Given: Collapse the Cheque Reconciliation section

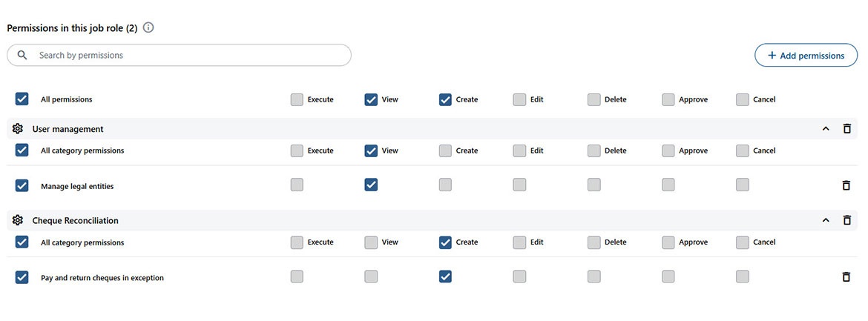Looking at the screenshot, I should tap(826, 220).
